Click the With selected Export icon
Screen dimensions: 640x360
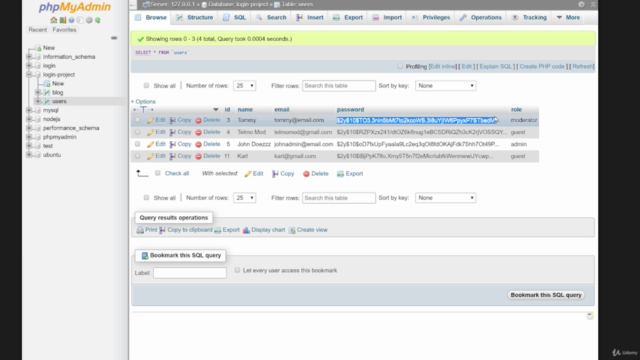pos(340,174)
